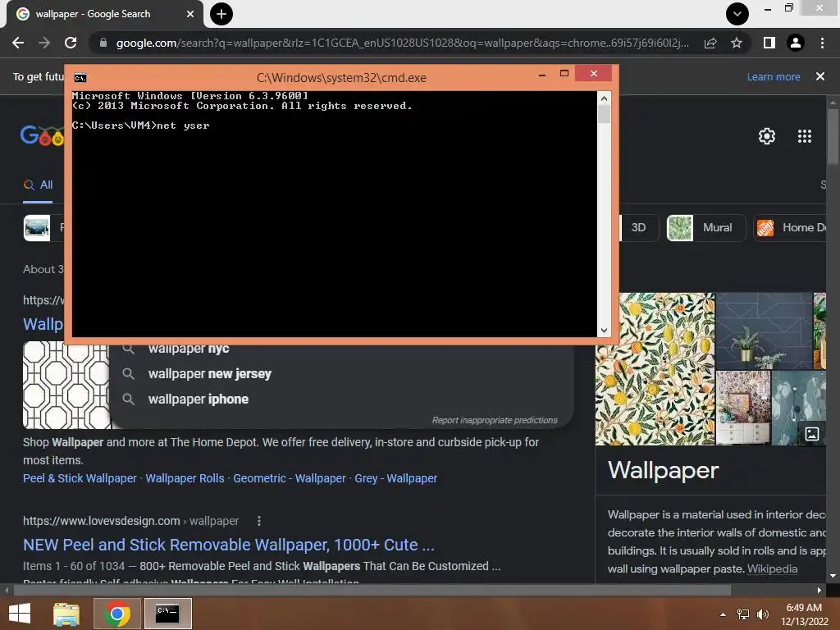Open the dark geometric wallpaper image
This screenshot has height=630, width=840.
point(764,331)
